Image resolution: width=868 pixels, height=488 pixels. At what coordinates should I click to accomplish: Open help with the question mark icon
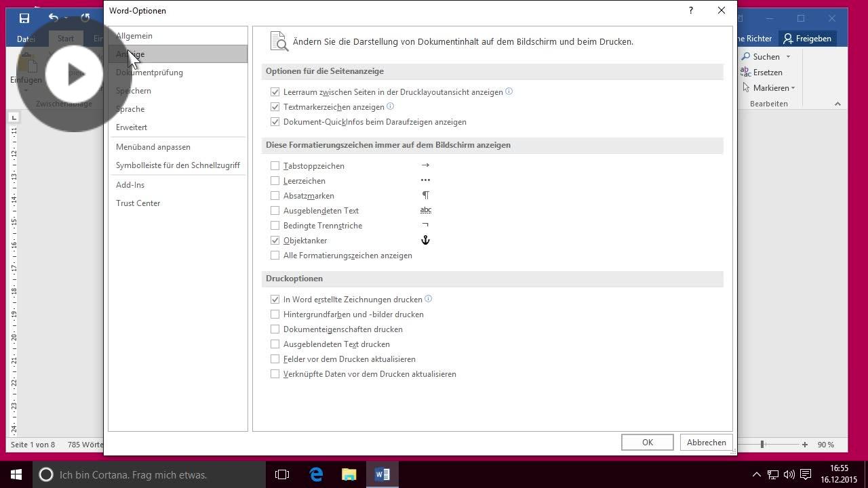[690, 10]
